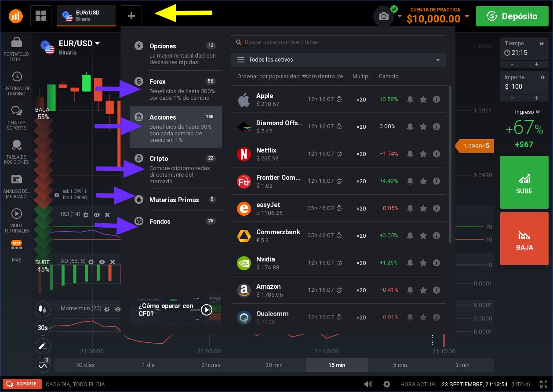Star Apple as favorite
The image size is (553, 392).
point(423,99)
